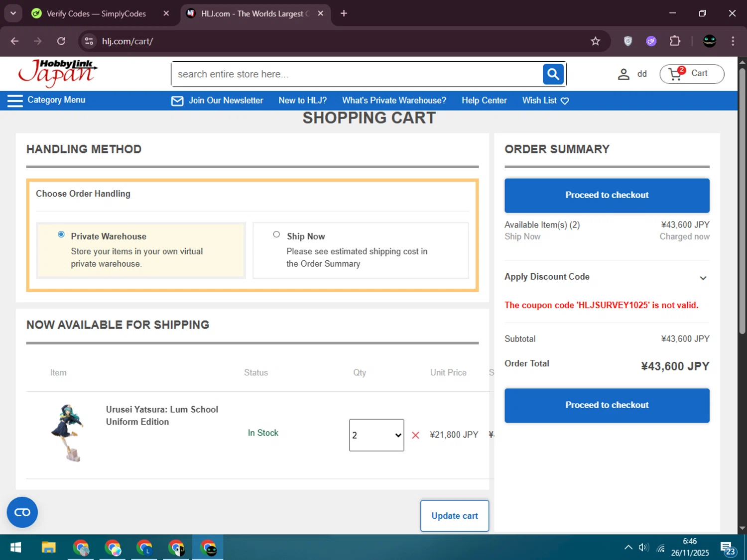Click the blue search magnifier button
747x560 pixels.
click(x=553, y=74)
